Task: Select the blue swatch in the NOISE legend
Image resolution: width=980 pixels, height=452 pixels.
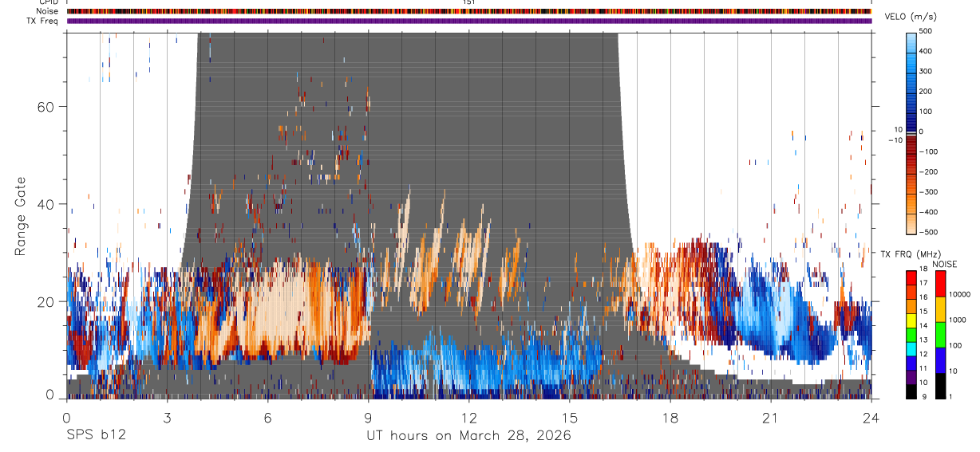Action: [x=940, y=360]
